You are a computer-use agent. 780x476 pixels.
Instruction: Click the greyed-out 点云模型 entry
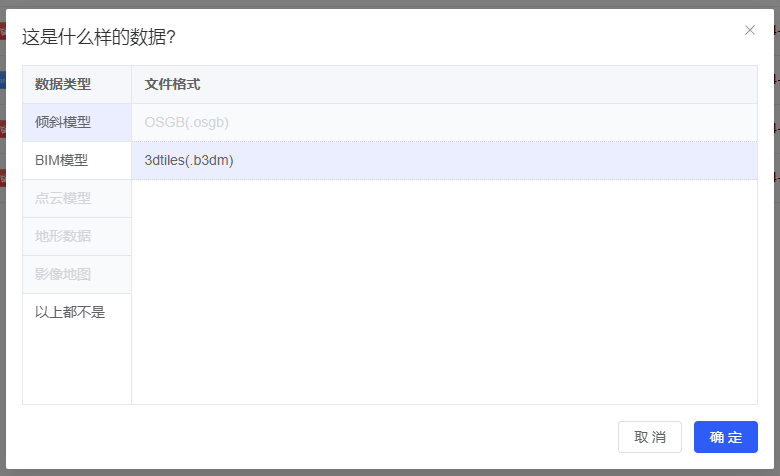click(63, 198)
